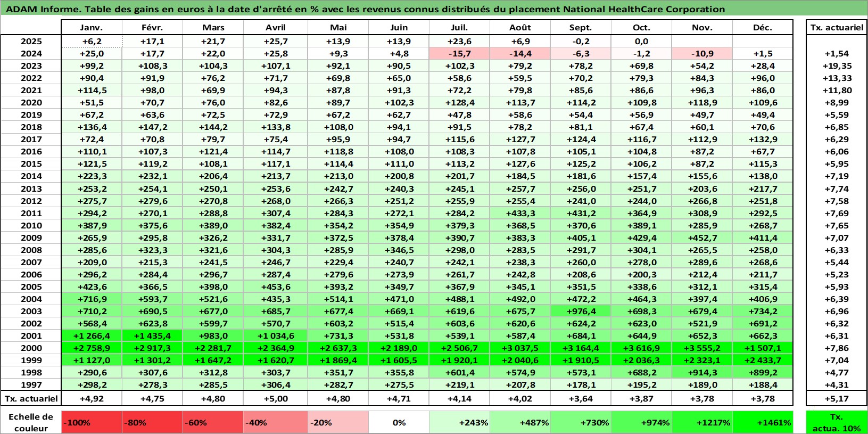Click the -100% red color scale swatch
Screen dimensions: 868x434
(92, 422)
